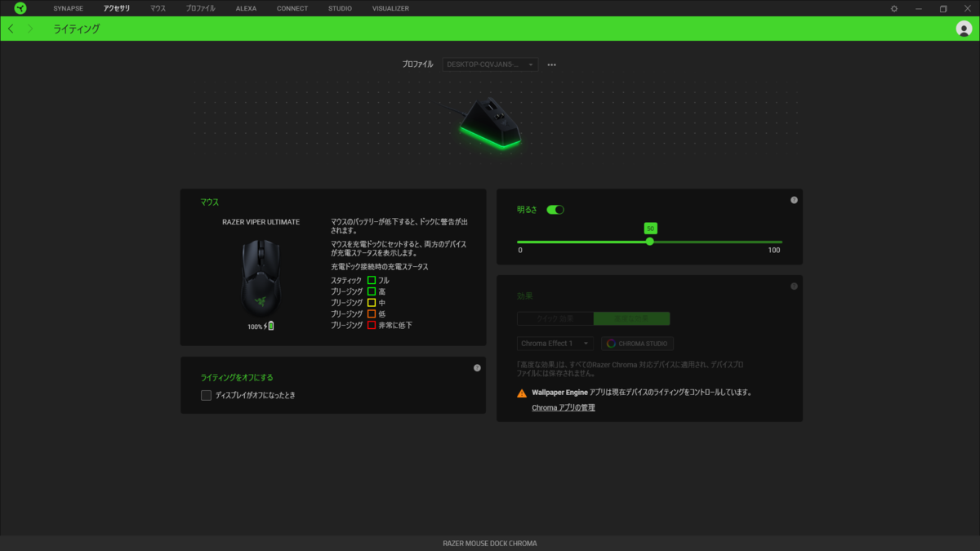The width and height of the screenshot is (980, 551).
Task: Open the VISUALIZER tab
Action: (x=390, y=8)
